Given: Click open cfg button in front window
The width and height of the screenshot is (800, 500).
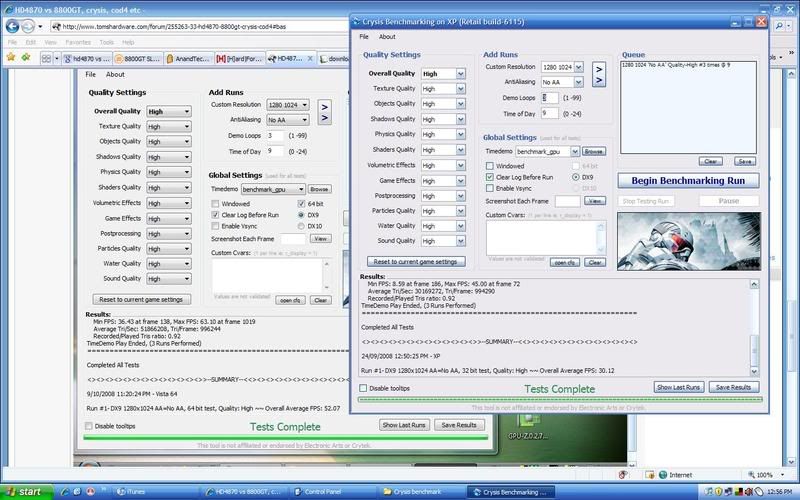Looking at the screenshot, I should (x=564, y=262).
